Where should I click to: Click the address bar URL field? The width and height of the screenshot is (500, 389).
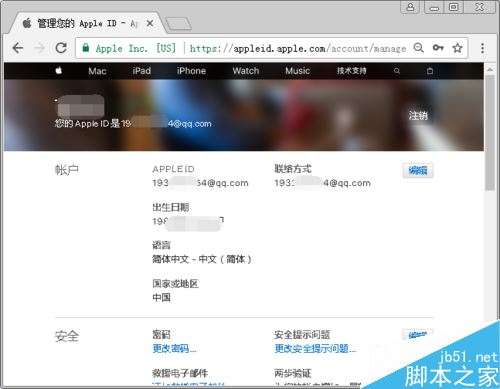pyautogui.click(x=298, y=48)
